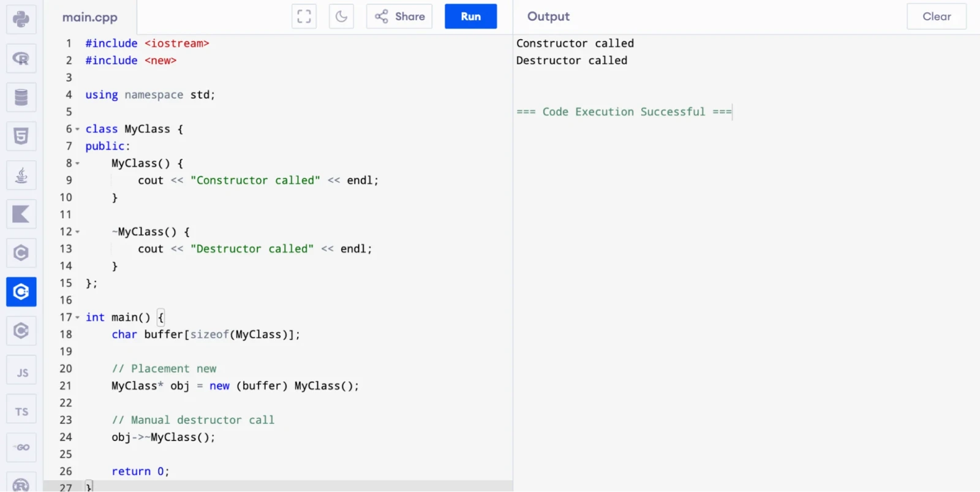The height and width of the screenshot is (492, 980).
Task: Run the C++ program
Action: coord(470,17)
